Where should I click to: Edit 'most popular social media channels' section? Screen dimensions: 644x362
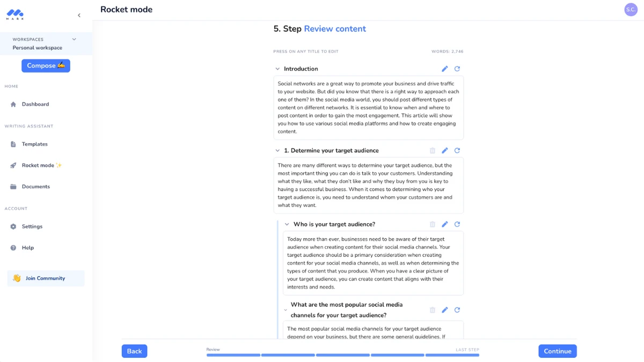click(x=445, y=310)
